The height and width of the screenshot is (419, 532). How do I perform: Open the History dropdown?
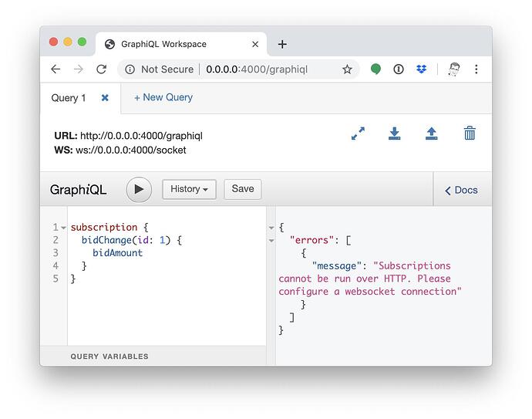(x=189, y=189)
